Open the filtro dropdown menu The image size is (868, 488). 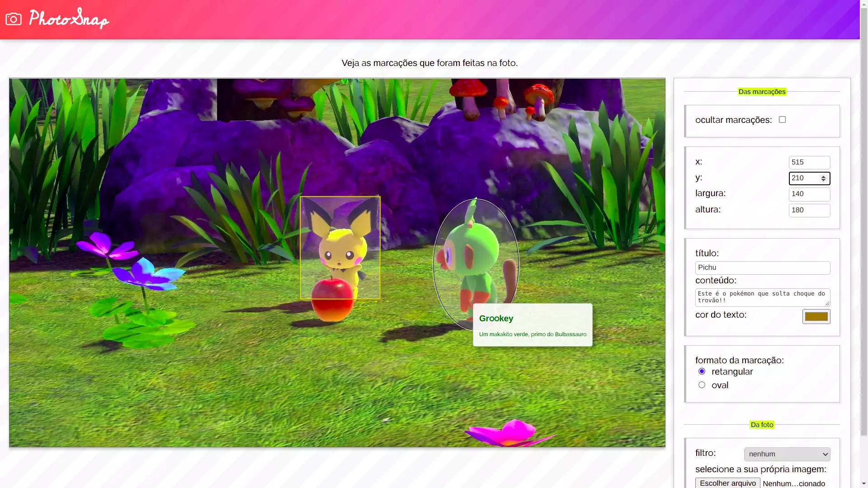click(x=787, y=454)
